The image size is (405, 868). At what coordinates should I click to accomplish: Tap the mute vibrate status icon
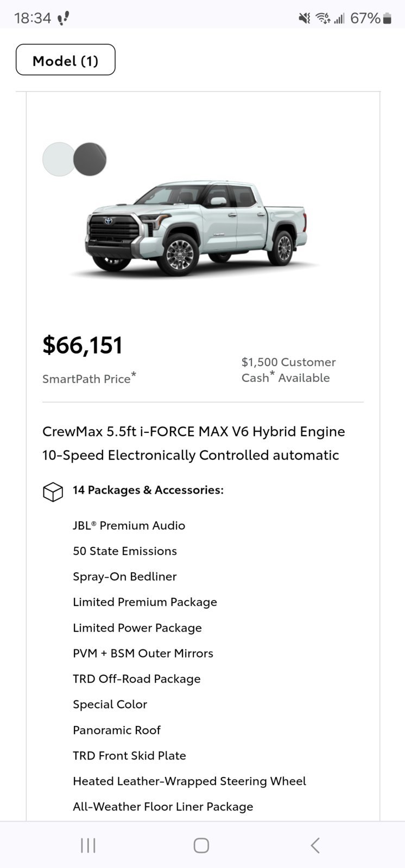(305, 18)
